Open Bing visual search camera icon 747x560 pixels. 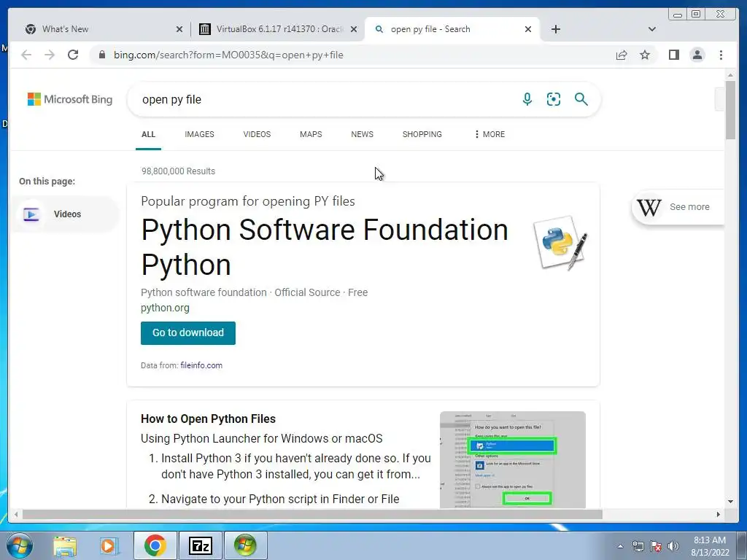click(554, 99)
